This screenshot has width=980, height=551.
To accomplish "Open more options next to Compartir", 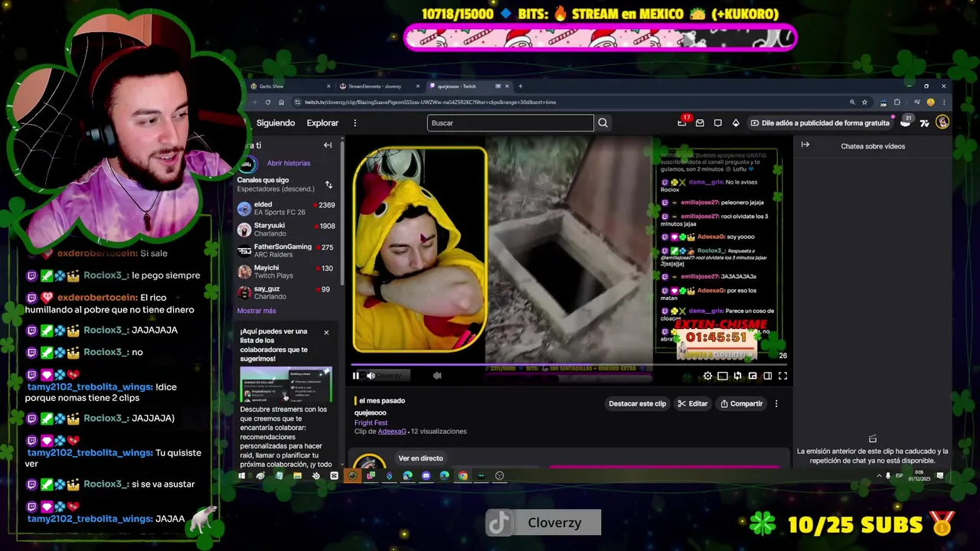I will tap(776, 403).
